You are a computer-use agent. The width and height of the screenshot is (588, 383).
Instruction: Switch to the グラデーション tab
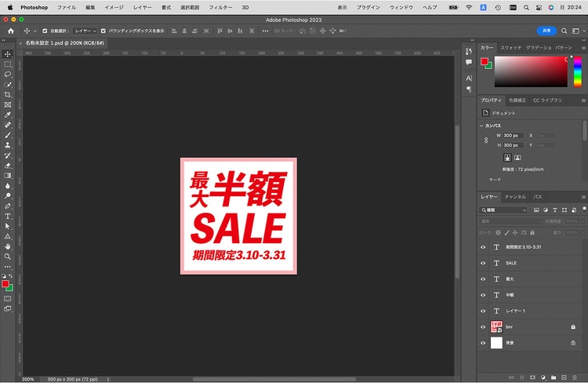(x=539, y=48)
